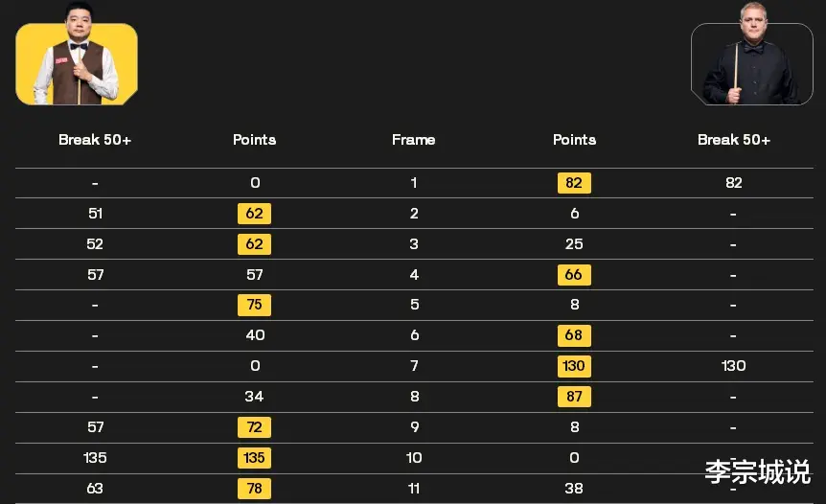Image resolution: width=826 pixels, height=504 pixels.
Task: Click the highlighted 66 points in frame 4
Action: pos(574,274)
